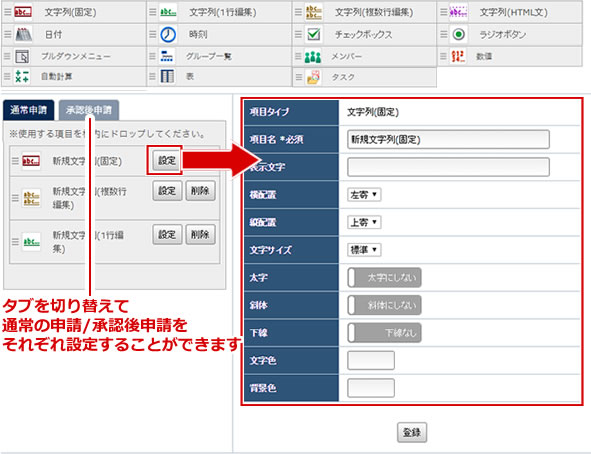The height and width of the screenshot is (454, 591).
Task: Grab handle of 日付 palette item
Action: click(x=7, y=34)
